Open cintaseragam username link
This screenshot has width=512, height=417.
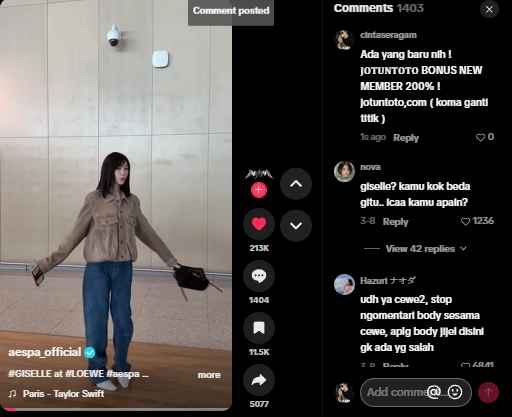388,35
